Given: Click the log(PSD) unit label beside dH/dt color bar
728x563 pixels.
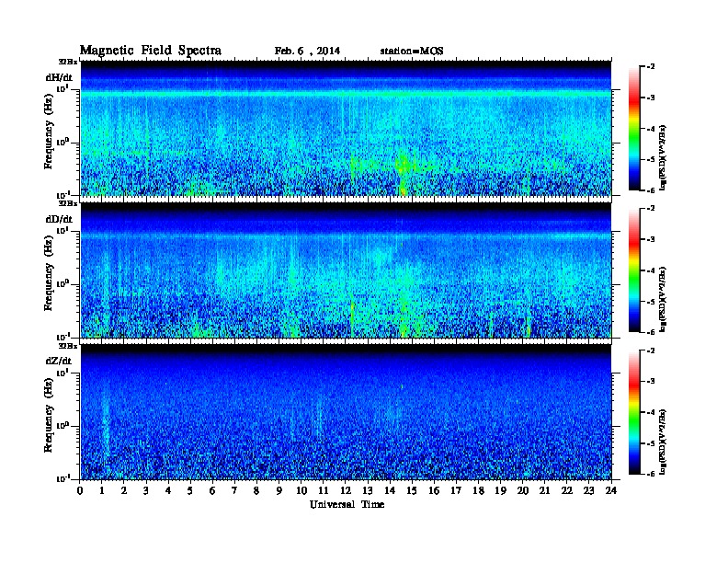Looking at the screenshot, I should tap(664, 158).
